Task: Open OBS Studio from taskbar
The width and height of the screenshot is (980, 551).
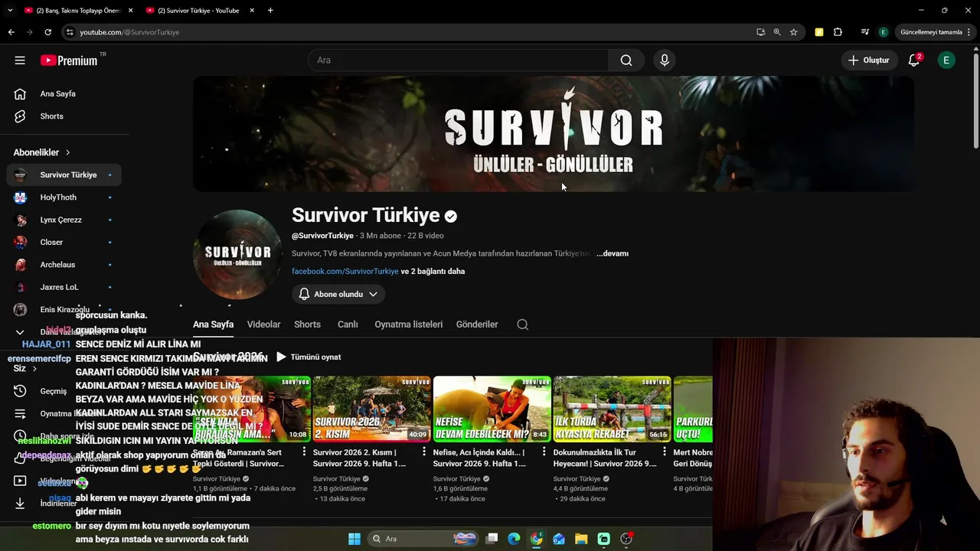Action: 626,539
